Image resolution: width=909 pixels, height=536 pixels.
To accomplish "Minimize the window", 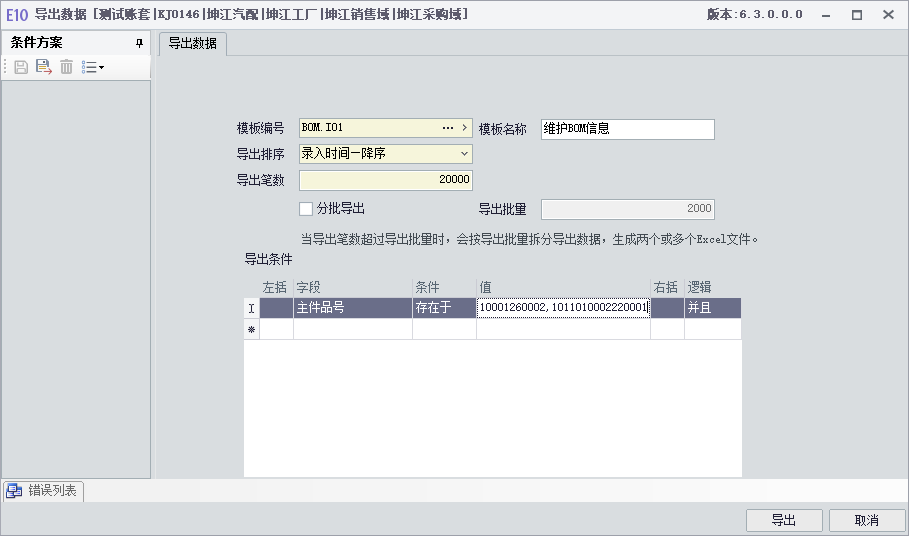I will [x=826, y=15].
